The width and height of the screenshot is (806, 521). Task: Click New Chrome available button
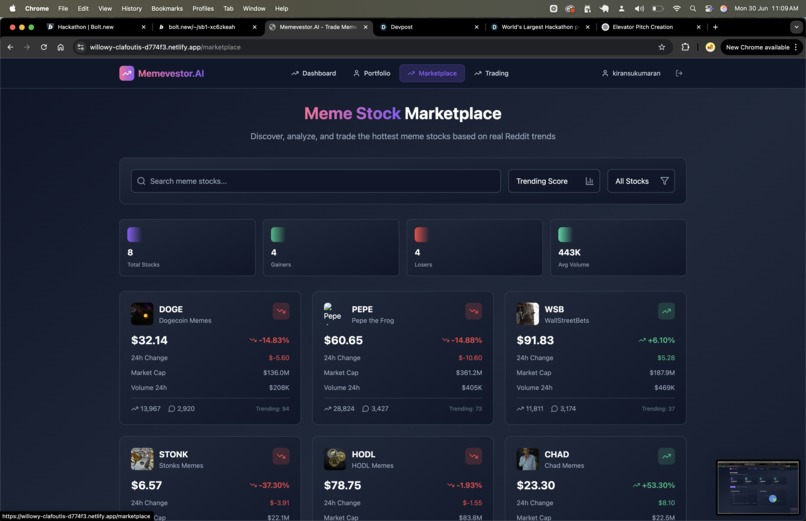pyautogui.click(x=762, y=47)
